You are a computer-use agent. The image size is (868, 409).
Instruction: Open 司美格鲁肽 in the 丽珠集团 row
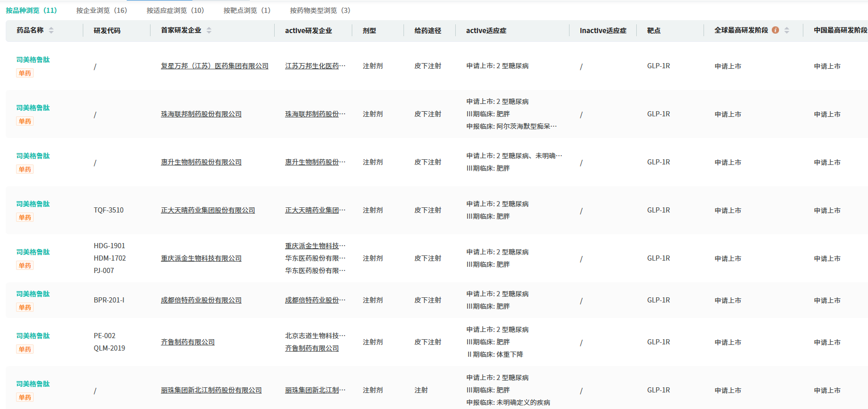click(x=33, y=384)
